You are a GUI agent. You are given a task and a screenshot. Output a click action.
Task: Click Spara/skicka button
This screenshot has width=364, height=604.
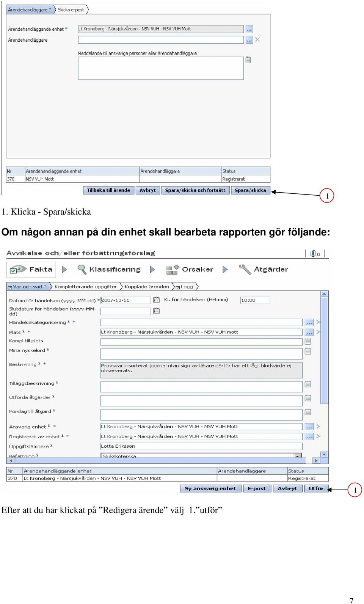pyautogui.click(x=251, y=190)
